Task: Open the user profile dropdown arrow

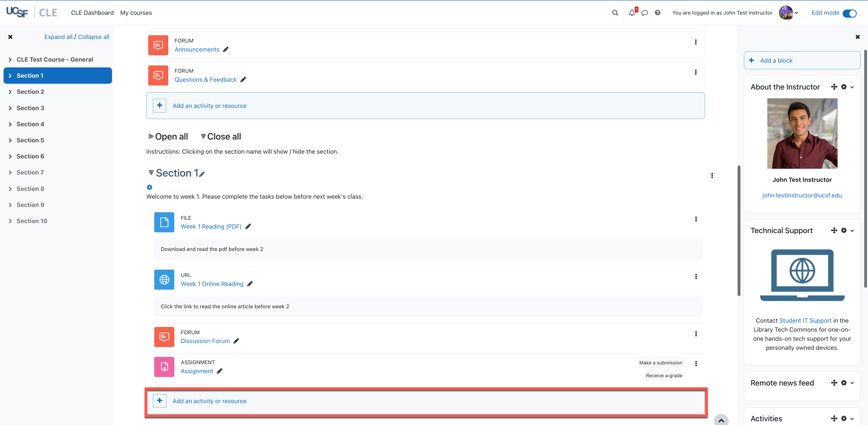Action: pyautogui.click(x=796, y=13)
